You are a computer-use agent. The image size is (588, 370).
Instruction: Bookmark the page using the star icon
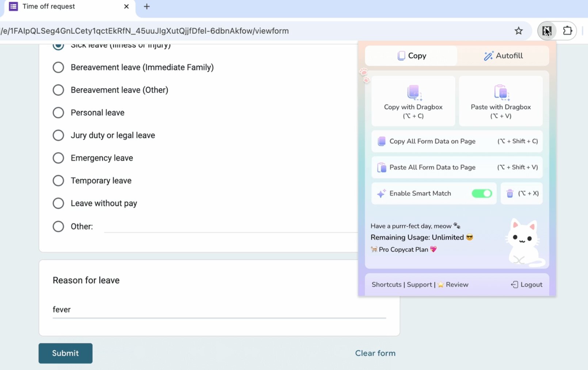pyautogui.click(x=519, y=31)
